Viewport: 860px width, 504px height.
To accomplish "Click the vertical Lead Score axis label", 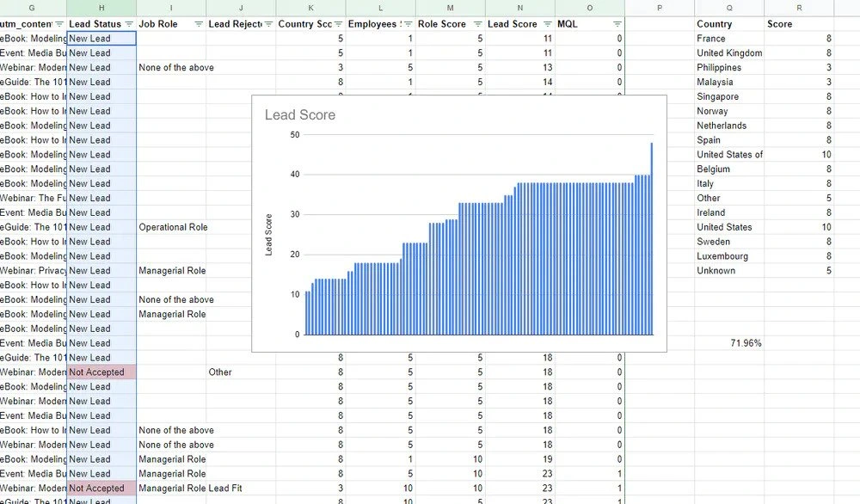I will click(x=268, y=235).
